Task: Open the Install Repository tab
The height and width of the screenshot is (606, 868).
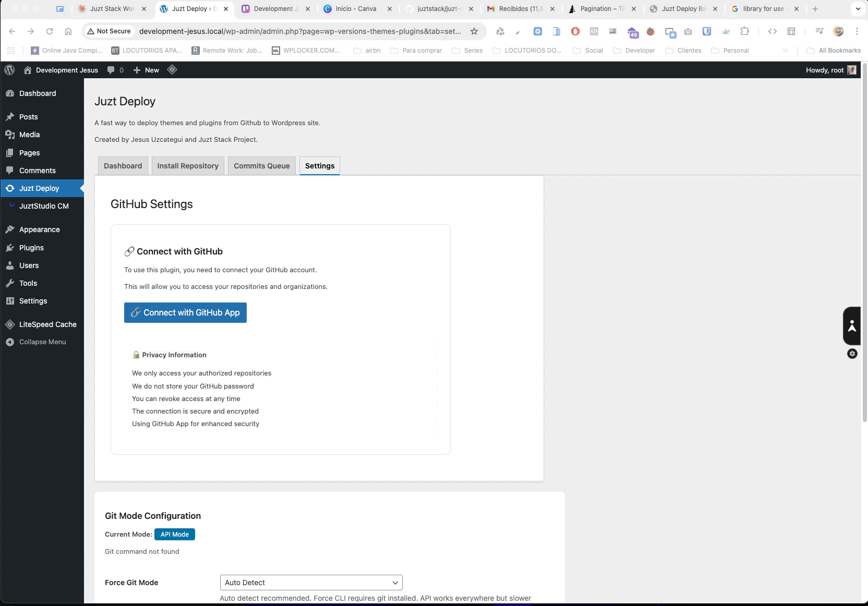Action: coord(188,166)
